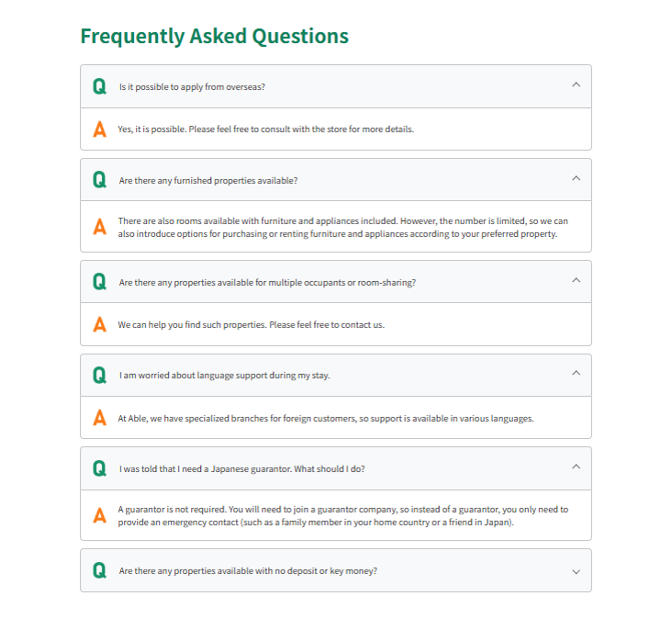The image size is (672, 630).
Task: Collapse the language support answer chevron
Action: point(576,373)
